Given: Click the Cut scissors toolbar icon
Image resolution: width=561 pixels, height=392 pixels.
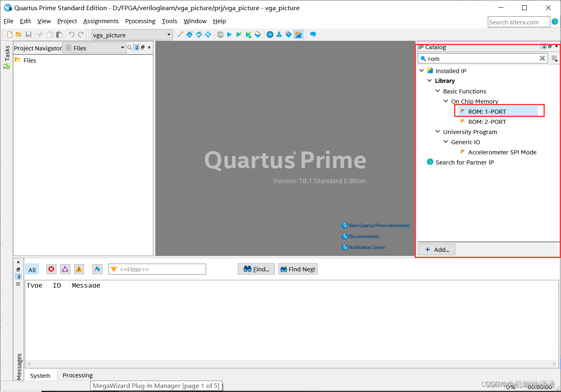Looking at the screenshot, I should tap(40, 35).
